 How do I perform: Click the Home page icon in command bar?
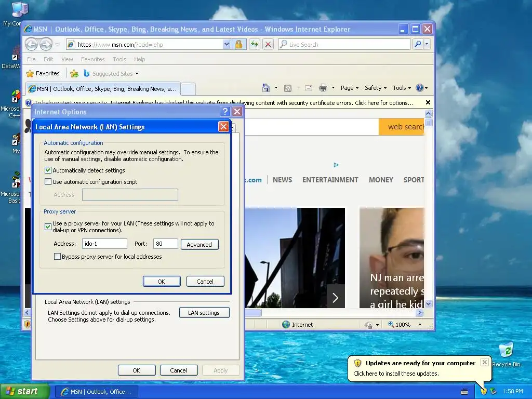pyautogui.click(x=266, y=88)
